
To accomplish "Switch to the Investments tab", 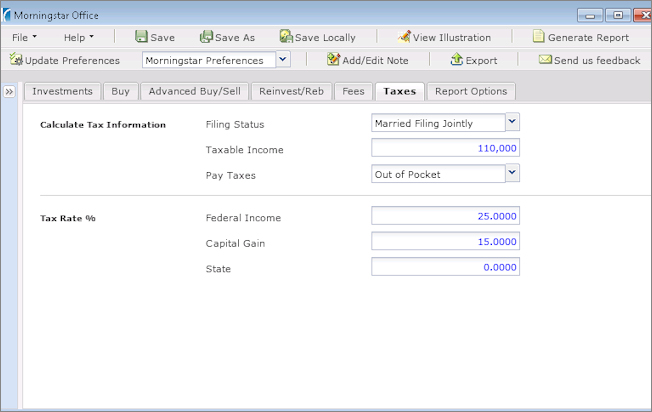I will click(x=62, y=91).
